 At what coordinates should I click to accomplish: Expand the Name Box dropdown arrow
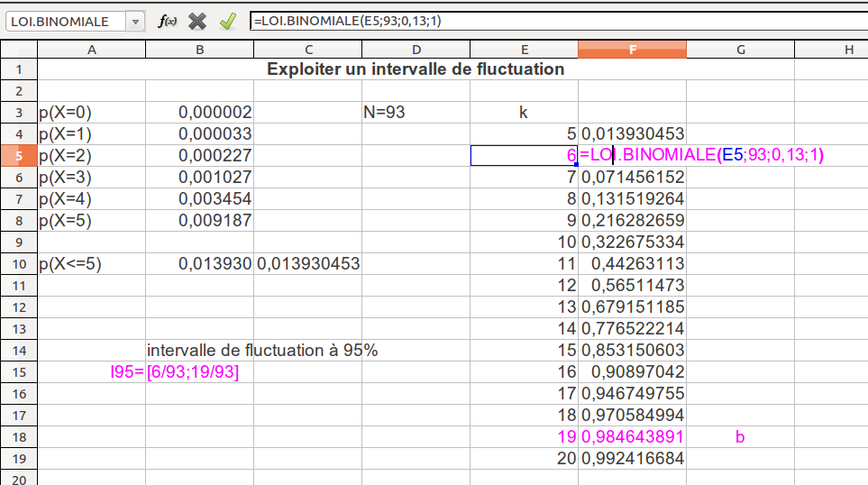coord(135,22)
